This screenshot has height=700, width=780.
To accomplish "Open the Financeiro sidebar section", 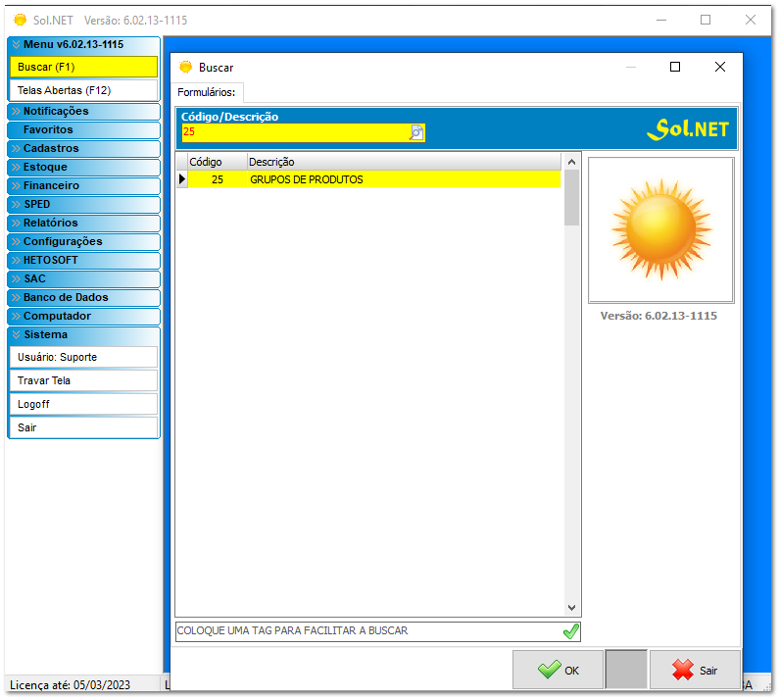I will (82, 185).
